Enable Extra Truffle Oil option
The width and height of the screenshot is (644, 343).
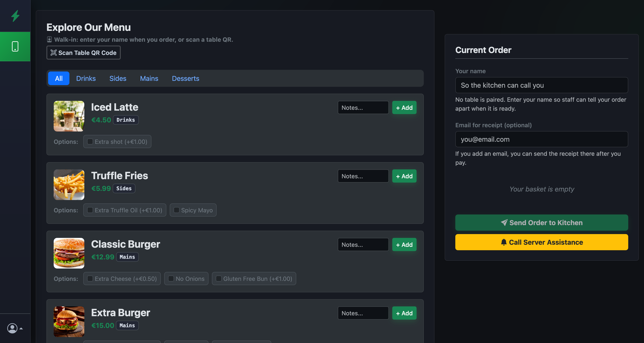90,210
